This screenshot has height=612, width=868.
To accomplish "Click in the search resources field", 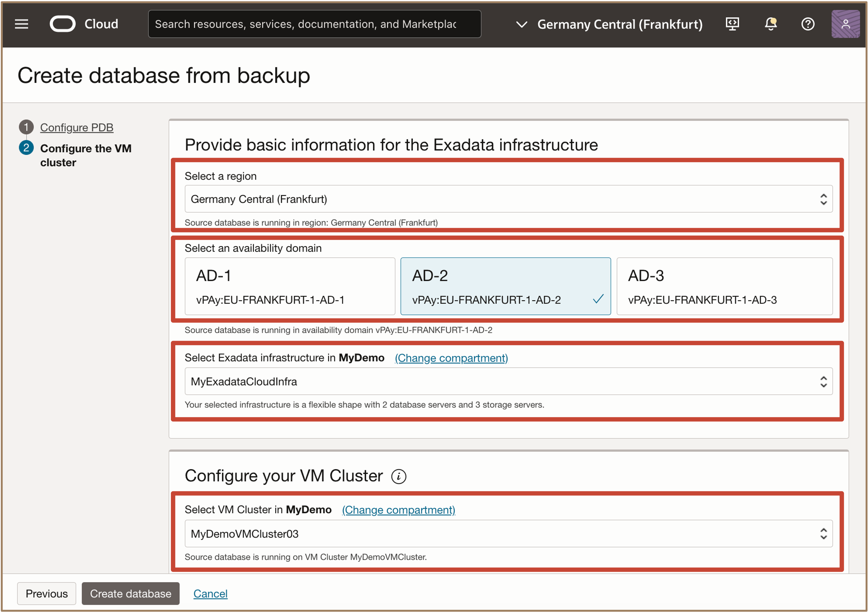I will pos(314,24).
